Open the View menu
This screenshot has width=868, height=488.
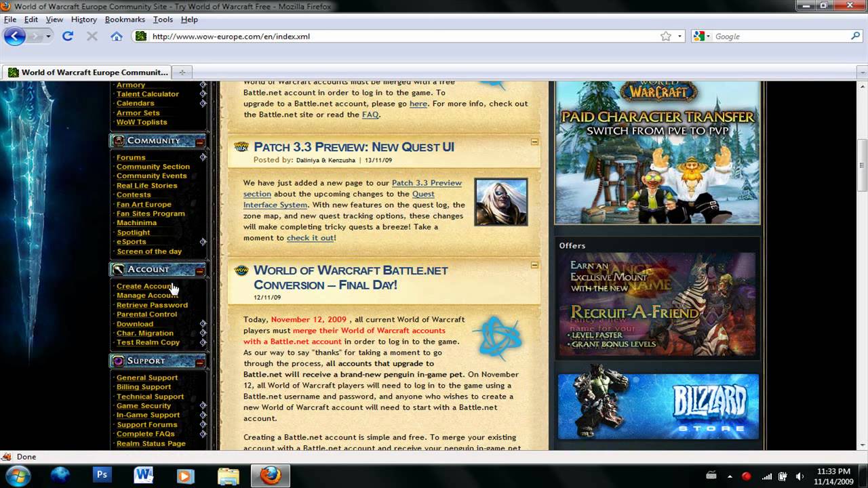[54, 20]
